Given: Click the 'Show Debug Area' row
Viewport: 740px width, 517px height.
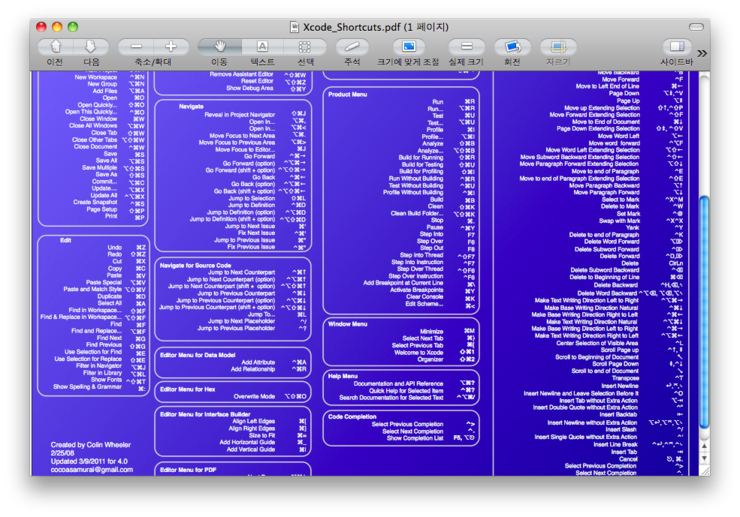Looking at the screenshot, I should pyautogui.click(x=266, y=88).
